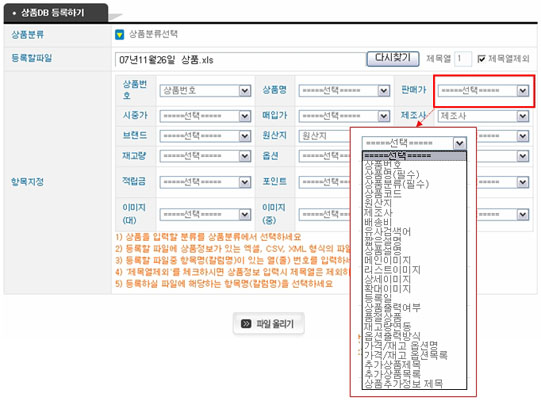Open the 상품명 dropdown
The width and height of the screenshot is (541, 401).
344,91
